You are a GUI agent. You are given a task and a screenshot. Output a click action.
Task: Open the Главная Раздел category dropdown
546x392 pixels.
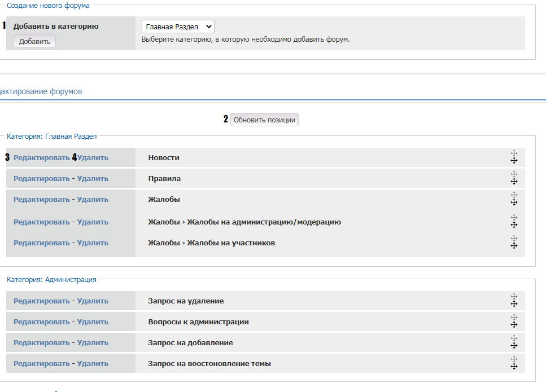[x=177, y=27]
